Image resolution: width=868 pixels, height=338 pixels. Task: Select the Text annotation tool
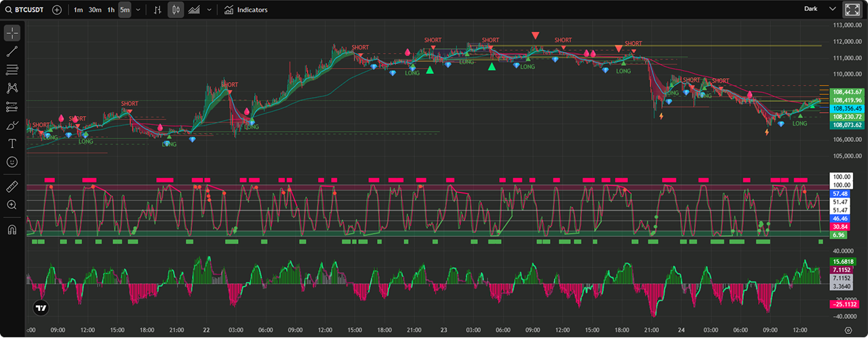tap(12, 144)
